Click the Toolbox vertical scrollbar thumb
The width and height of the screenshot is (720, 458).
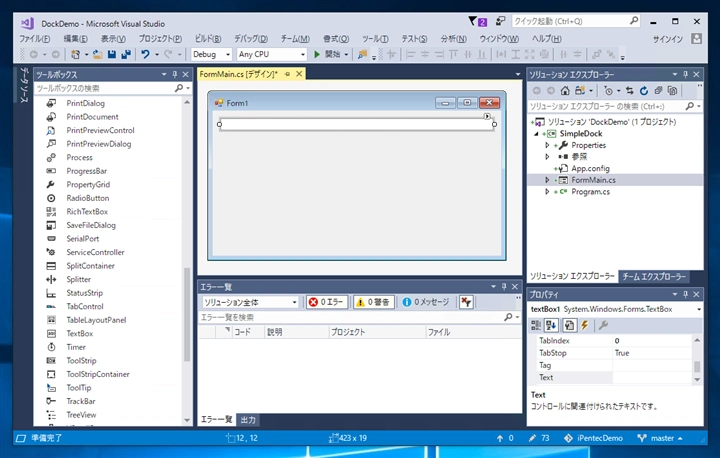click(187, 315)
